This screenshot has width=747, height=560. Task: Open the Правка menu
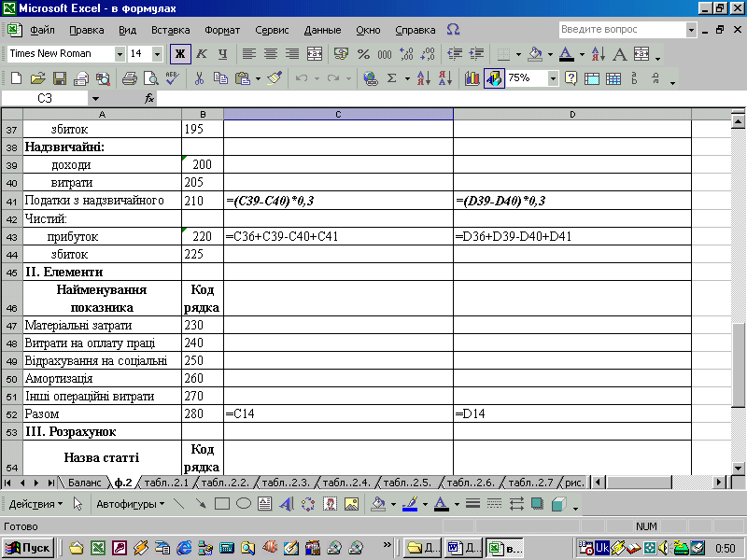tap(87, 30)
